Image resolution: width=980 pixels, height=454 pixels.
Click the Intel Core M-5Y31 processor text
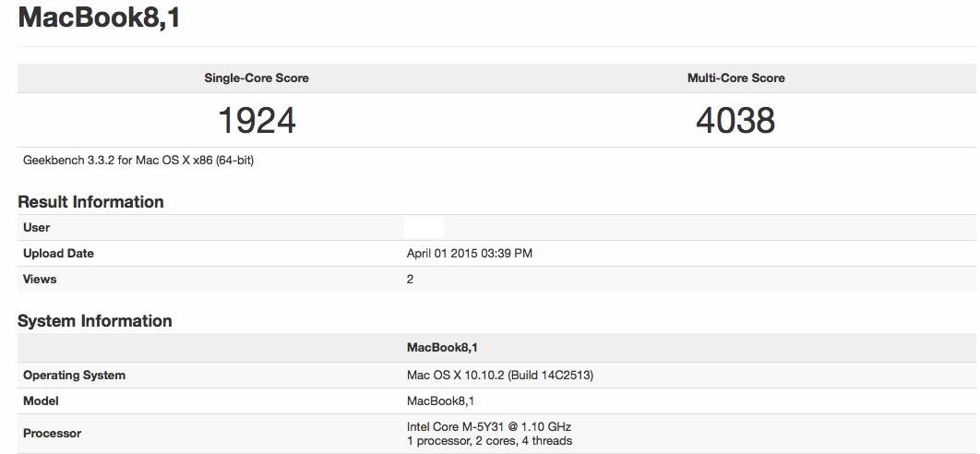pyautogui.click(x=488, y=427)
